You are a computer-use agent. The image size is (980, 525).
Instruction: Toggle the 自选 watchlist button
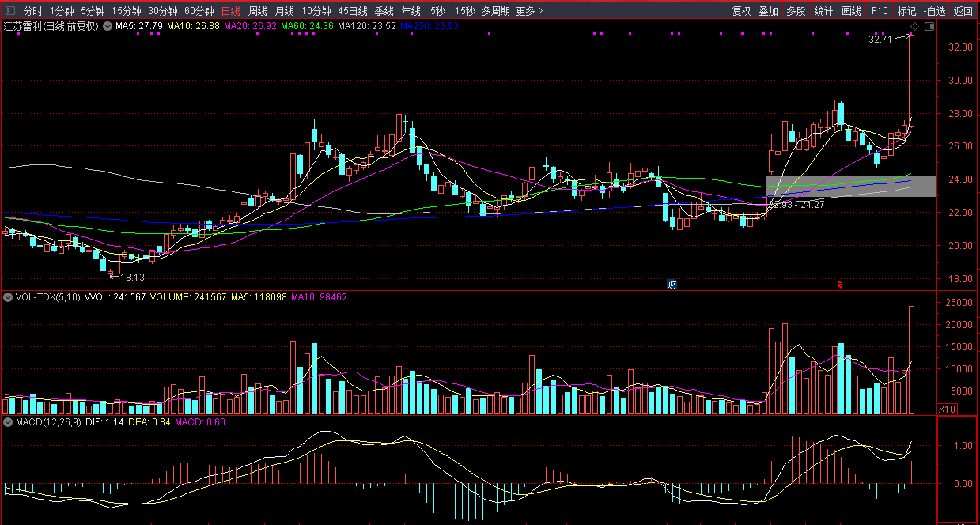[x=935, y=11]
